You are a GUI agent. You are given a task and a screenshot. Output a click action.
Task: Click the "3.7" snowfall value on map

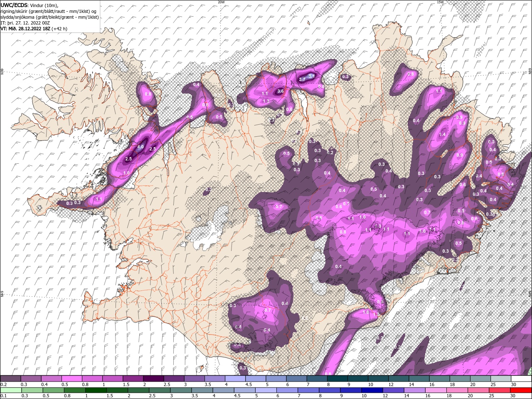coord(302,79)
